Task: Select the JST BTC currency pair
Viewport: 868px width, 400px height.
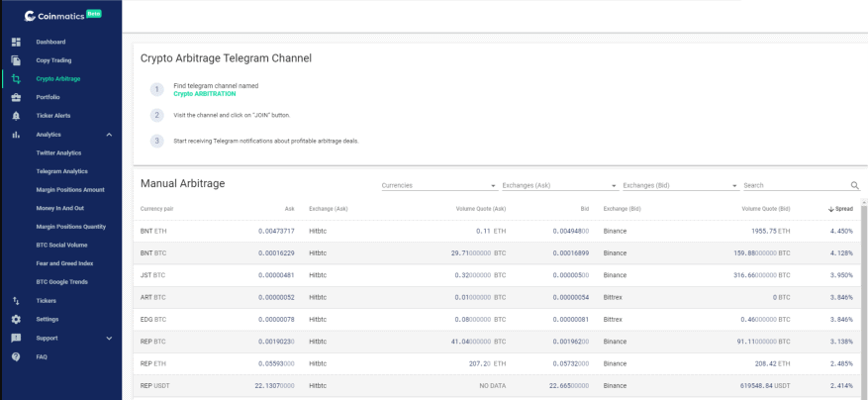Action: tap(152, 275)
